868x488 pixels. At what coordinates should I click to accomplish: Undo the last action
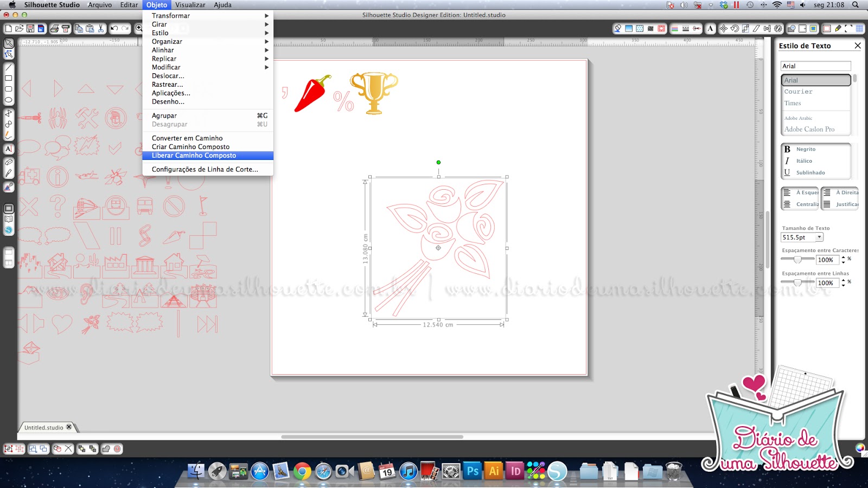tap(114, 28)
